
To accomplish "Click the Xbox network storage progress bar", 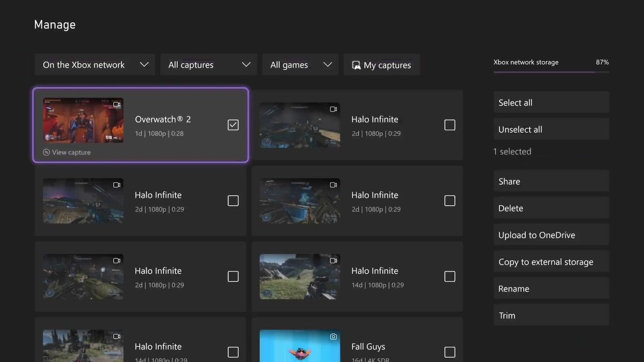I will (551, 72).
